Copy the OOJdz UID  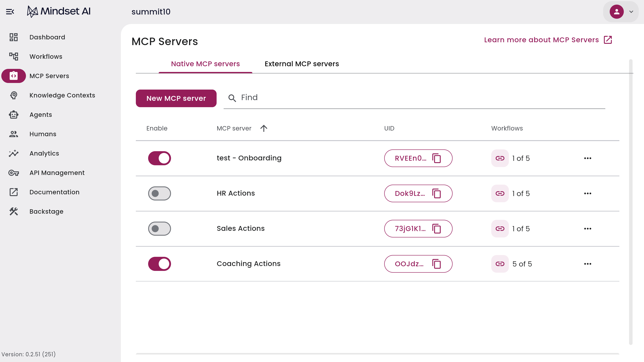[x=437, y=264]
